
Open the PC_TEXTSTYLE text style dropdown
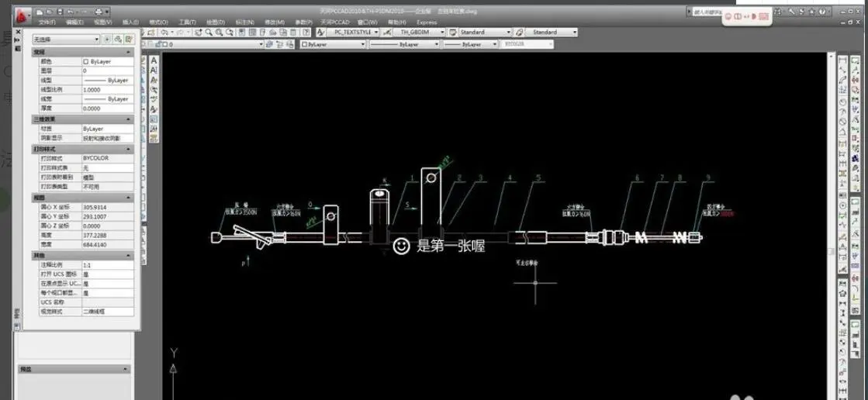click(x=353, y=33)
